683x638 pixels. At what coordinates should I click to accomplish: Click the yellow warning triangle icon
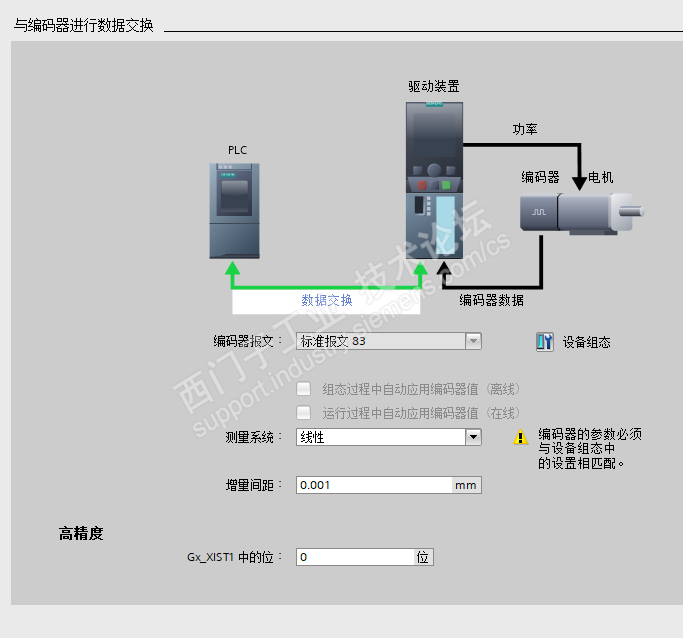tap(521, 437)
